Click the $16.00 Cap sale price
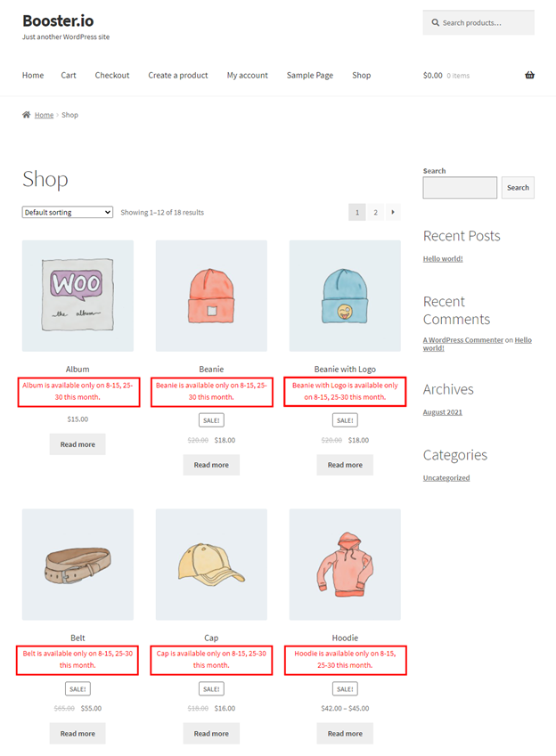This screenshot has height=756, width=556. (x=225, y=708)
